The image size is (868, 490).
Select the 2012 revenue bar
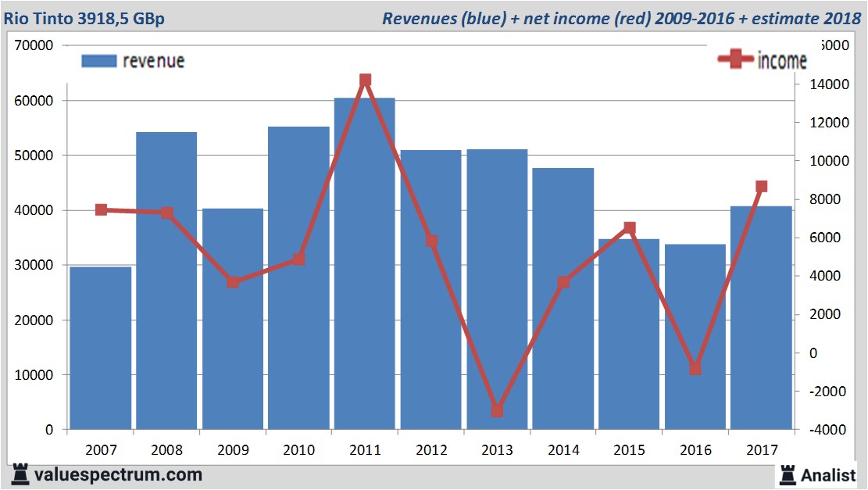430,290
